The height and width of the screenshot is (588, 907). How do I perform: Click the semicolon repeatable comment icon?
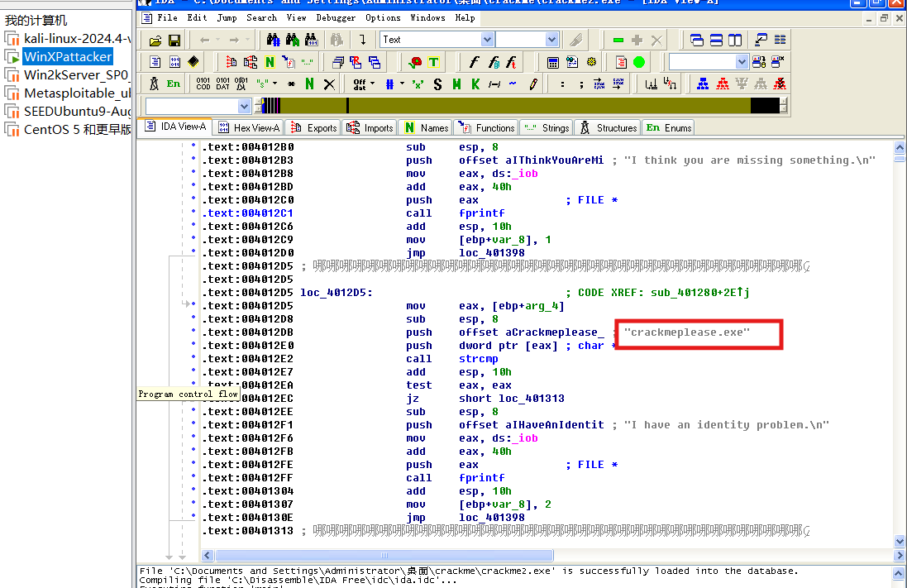tap(580, 84)
